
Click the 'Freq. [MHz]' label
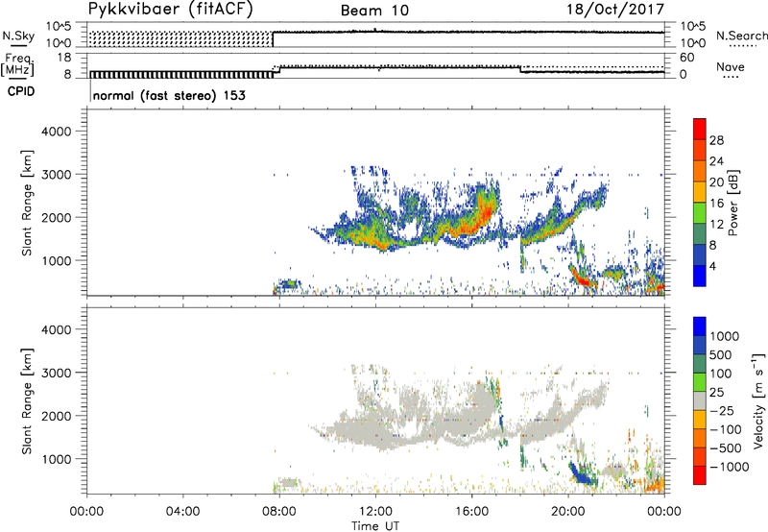[x=19, y=64]
